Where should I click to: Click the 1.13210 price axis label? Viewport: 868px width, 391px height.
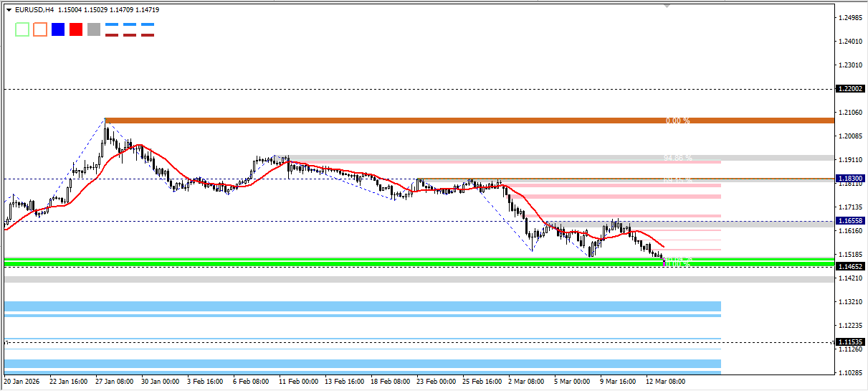[850, 302]
